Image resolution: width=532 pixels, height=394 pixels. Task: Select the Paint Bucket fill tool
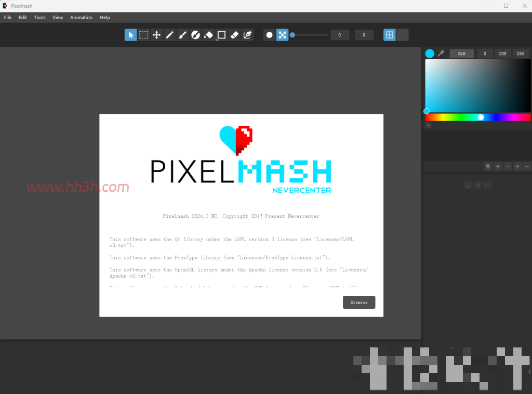[208, 35]
